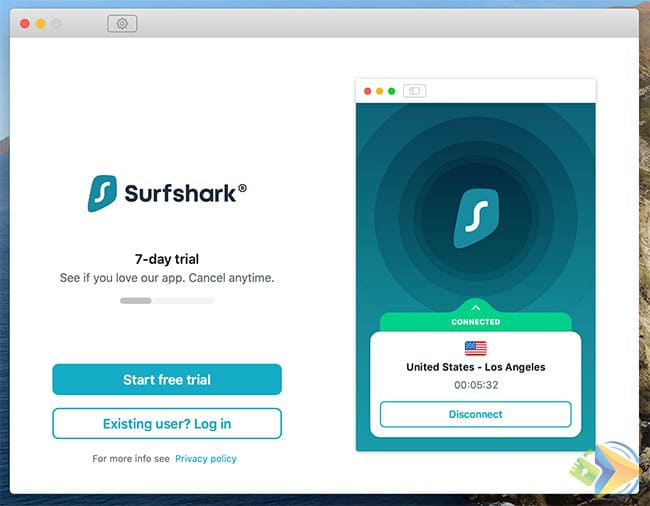Expand the upward chevron above CONNECTED
This screenshot has height=506, width=650.
(476, 308)
